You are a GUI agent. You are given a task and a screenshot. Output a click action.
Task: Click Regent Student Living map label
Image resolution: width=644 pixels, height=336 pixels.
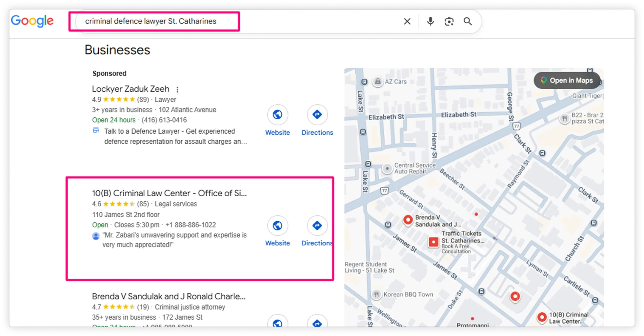click(369, 267)
